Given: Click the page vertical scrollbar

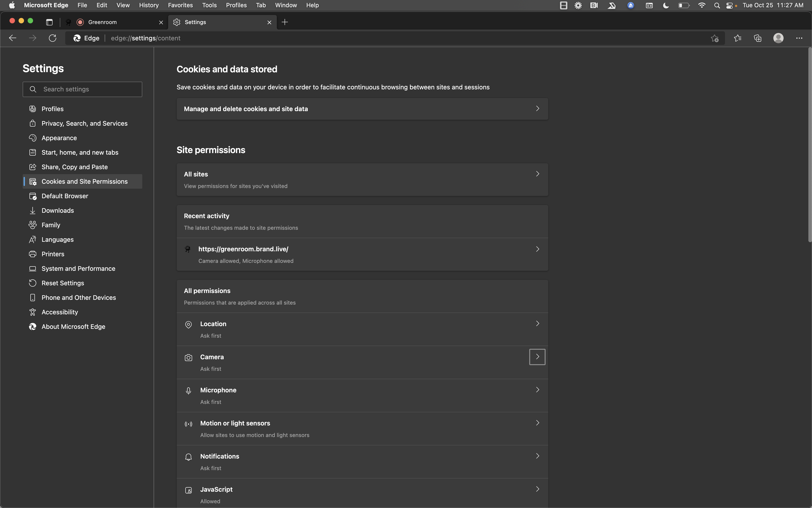Looking at the screenshot, I should pos(810,144).
